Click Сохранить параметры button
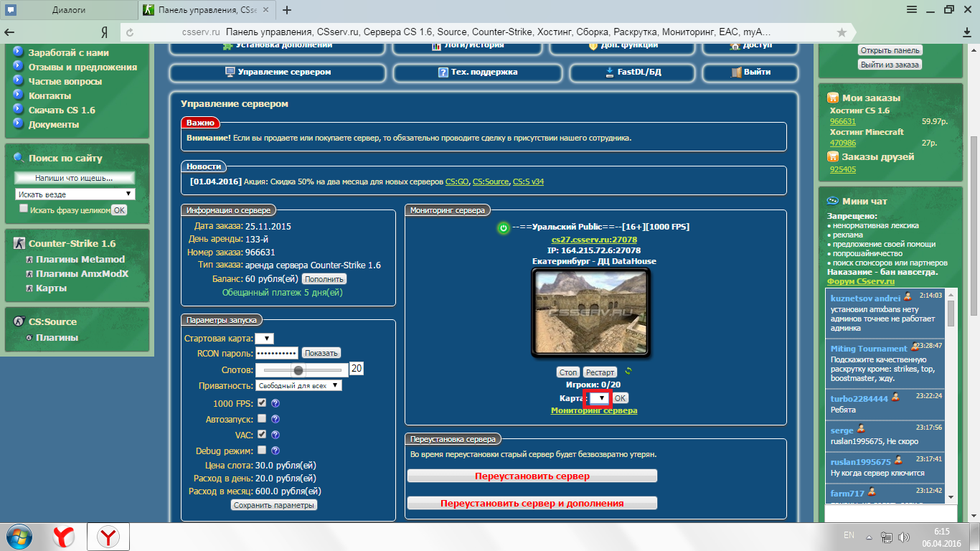Screen dimensions: 980x551 point(274,505)
